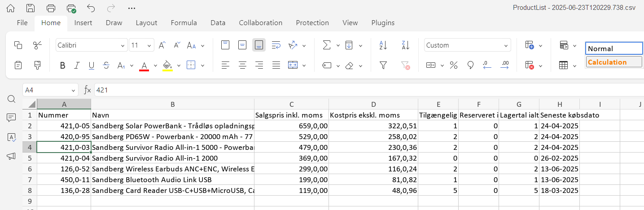Viewport: 644px width, 210px height.
Task: Click the Feedback megaphone icon in sidebar
Action: [x=12, y=156]
